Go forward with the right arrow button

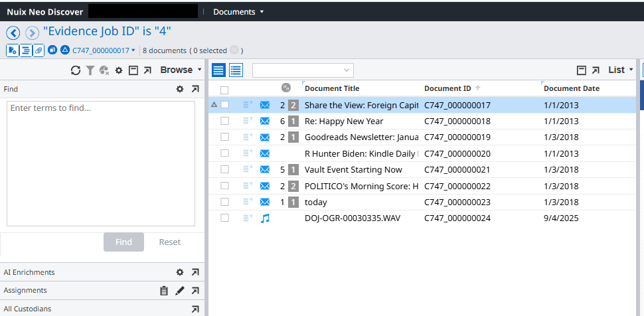click(32, 33)
